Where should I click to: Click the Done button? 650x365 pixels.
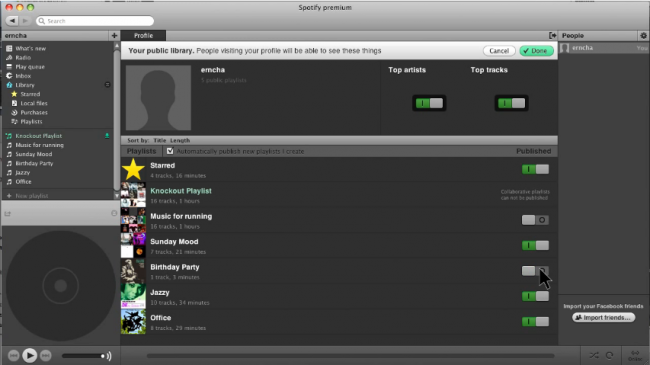pos(536,51)
